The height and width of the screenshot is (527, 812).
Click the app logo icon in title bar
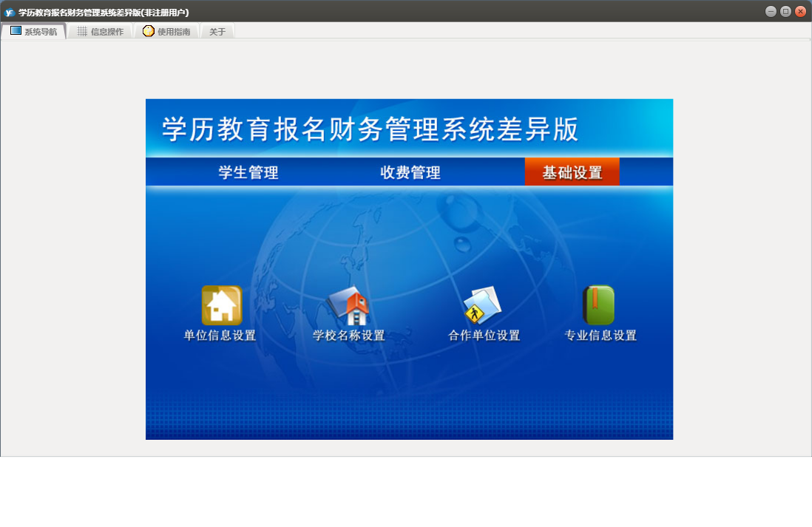[10, 12]
